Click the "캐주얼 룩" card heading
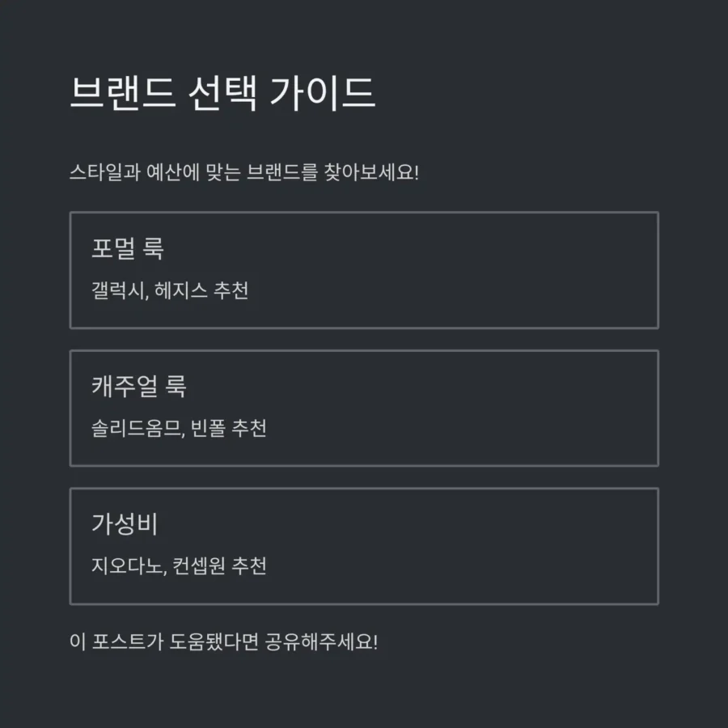The image size is (728, 728). [139, 386]
